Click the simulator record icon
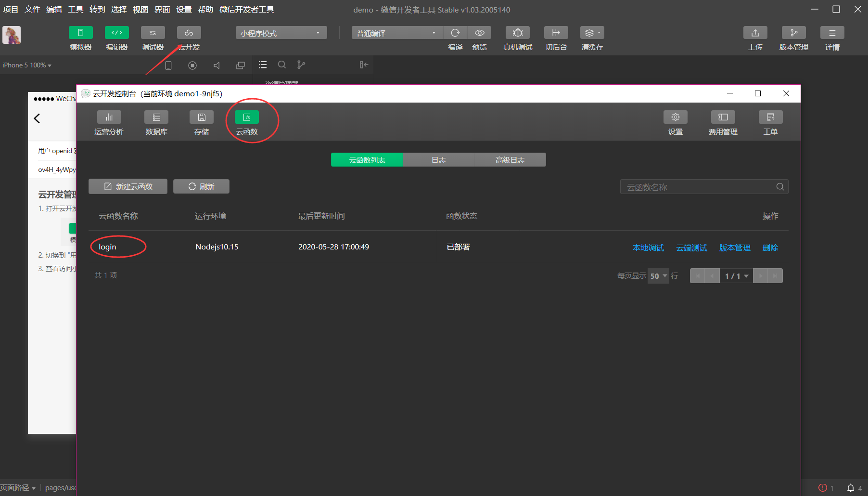Screen dimensions: 868x496 point(192,65)
